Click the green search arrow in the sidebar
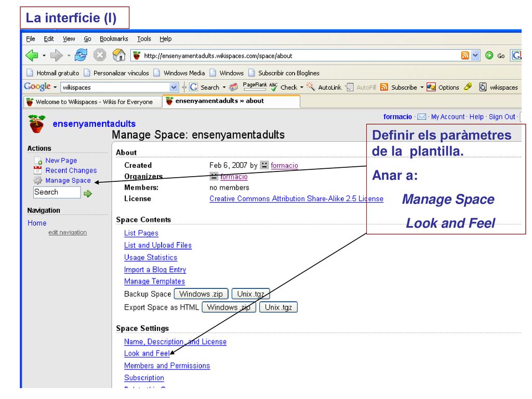The image size is (532, 399). 88,193
